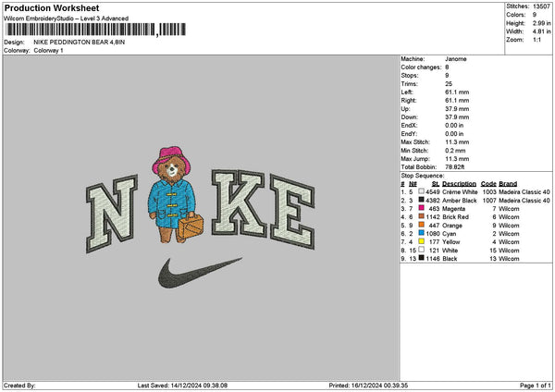Screen dimensions: 555x392
Task: Click 'Wilcom EmbroideryStudio – Level 3 Advanced' text
Action: point(66,18)
